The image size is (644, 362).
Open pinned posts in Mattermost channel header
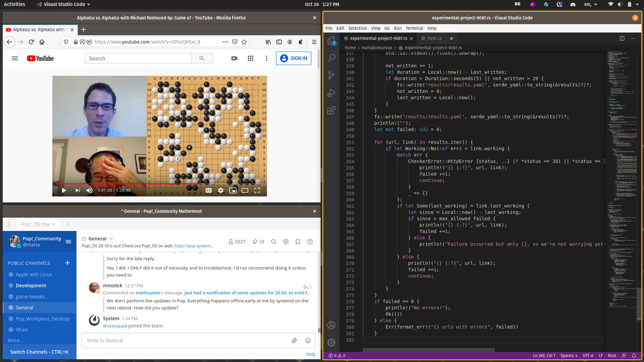coord(258,242)
